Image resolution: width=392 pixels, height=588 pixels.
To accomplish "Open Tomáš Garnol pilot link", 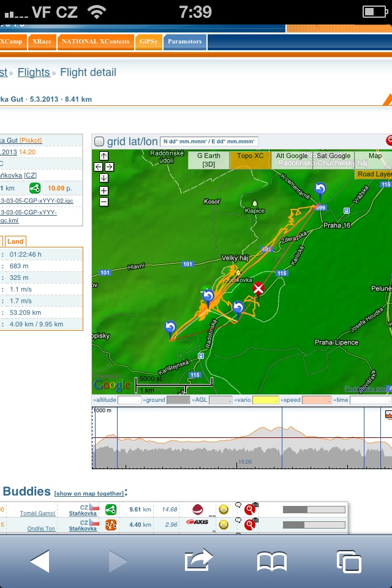I will click(37, 513).
